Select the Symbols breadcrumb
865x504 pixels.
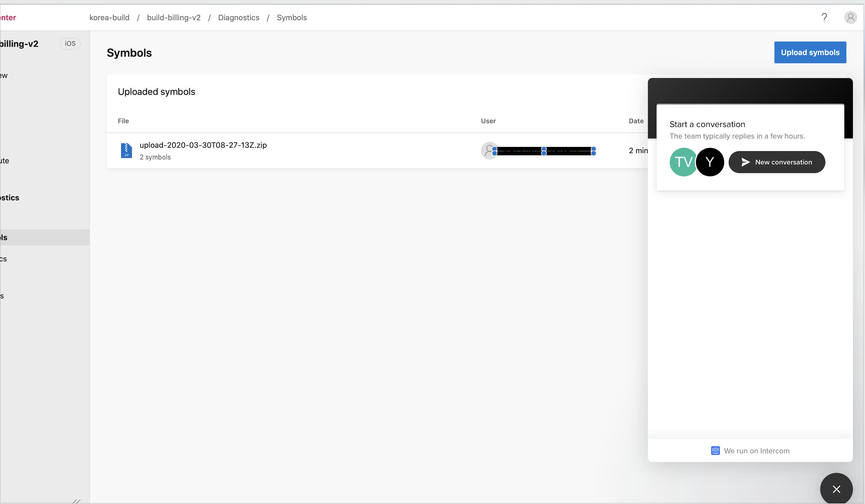click(x=292, y=18)
